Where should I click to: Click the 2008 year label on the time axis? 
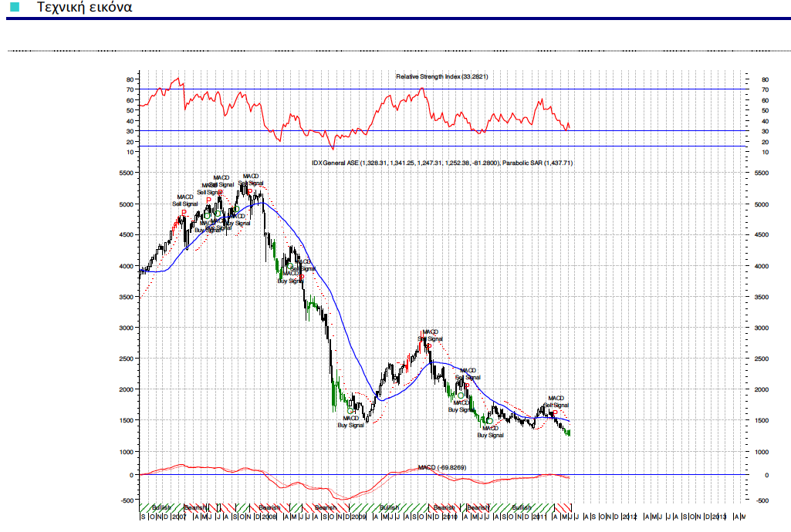pos(269,517)
